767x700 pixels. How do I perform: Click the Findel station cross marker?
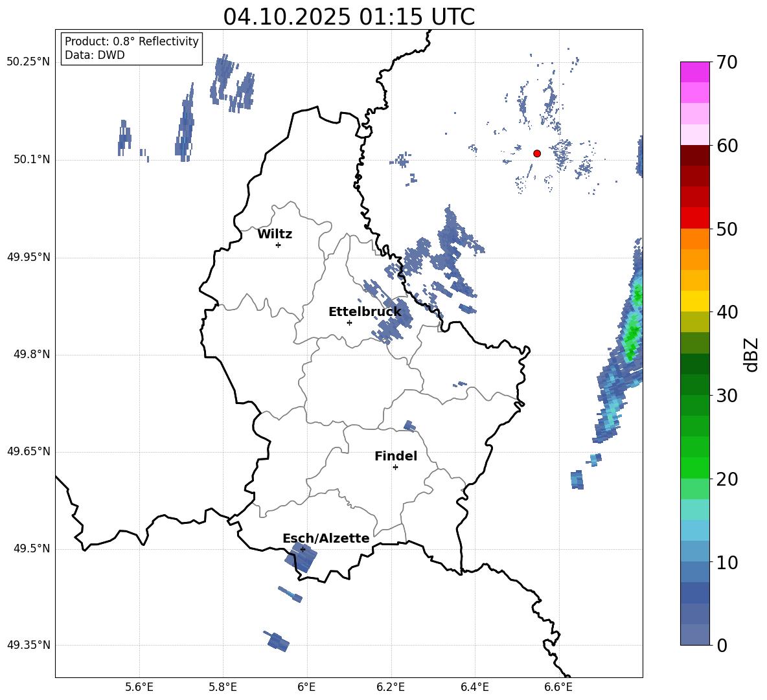[x=395, y=468]
